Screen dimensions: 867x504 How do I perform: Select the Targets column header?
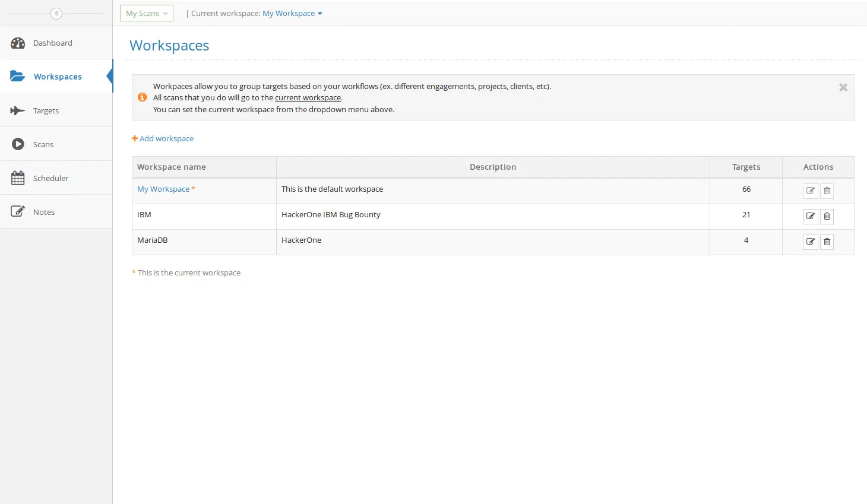pos(746,167)
